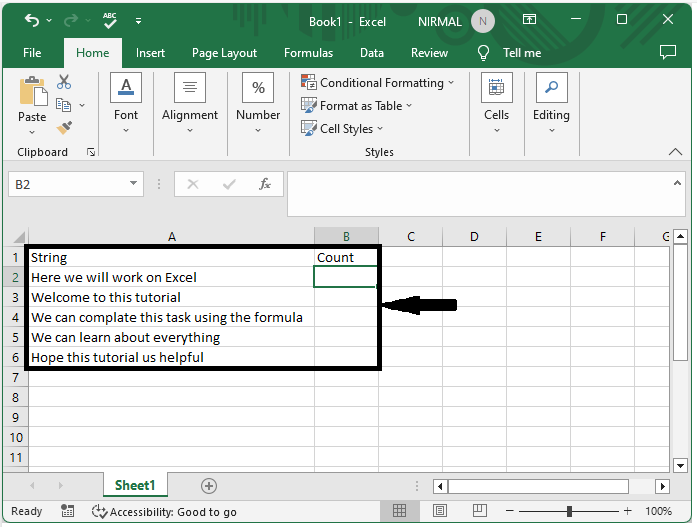Open the Formulas tab
This screenshot has height=527, width=697.
(308, 53)
